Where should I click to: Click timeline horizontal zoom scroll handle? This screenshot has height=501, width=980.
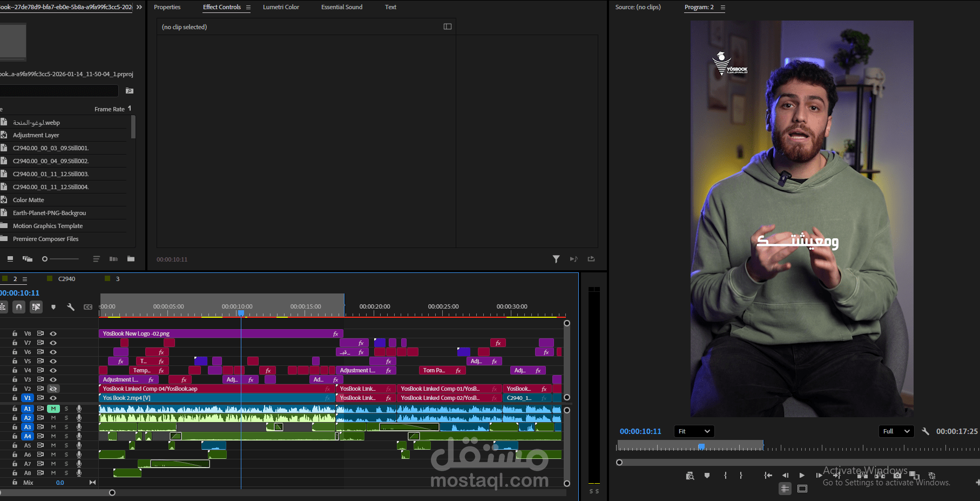pos(112,492)
